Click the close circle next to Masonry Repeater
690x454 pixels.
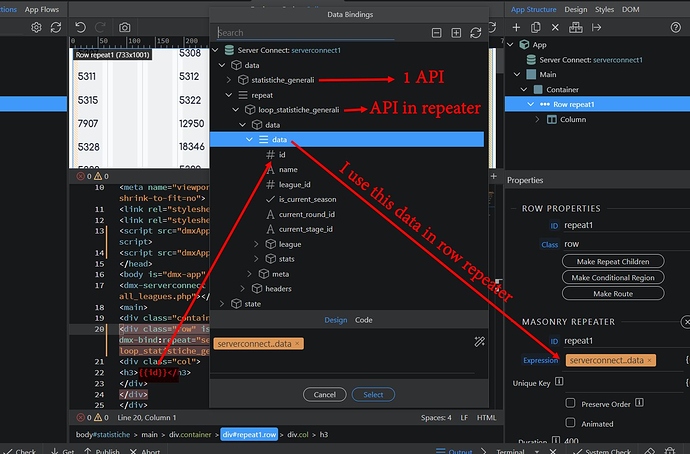click(686, 322)
